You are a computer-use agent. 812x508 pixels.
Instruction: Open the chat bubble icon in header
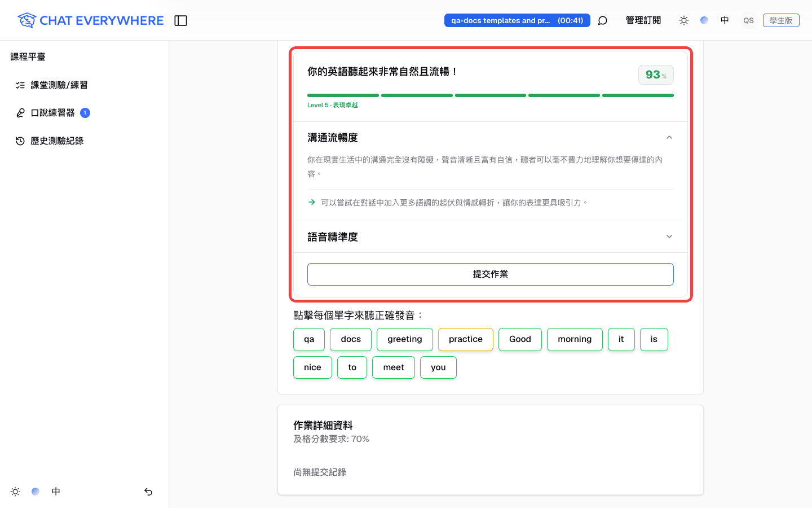pos(603,20)
